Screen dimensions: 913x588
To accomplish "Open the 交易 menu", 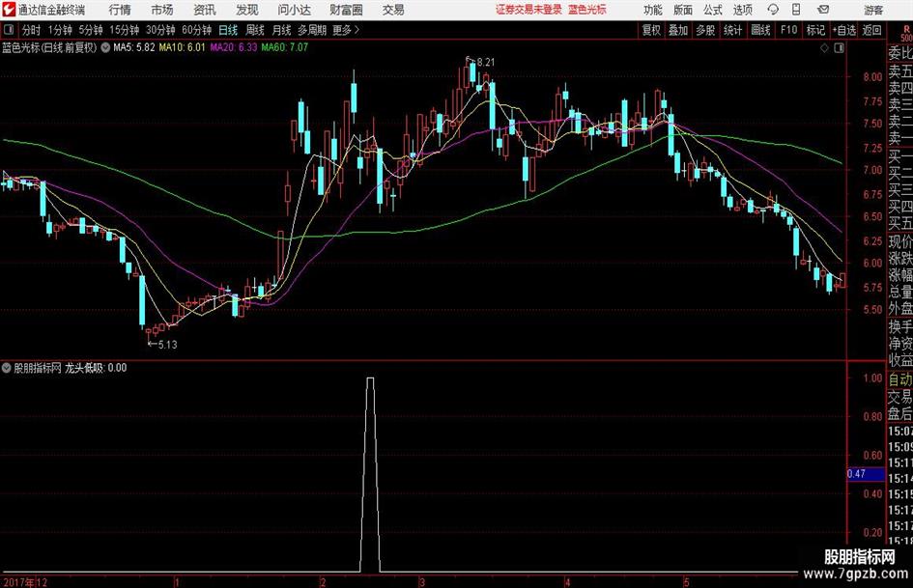I will click(x=393, y=10).
